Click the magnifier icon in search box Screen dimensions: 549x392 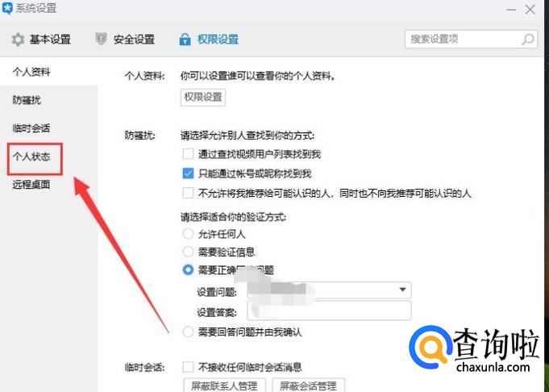[x=528, y=39]
